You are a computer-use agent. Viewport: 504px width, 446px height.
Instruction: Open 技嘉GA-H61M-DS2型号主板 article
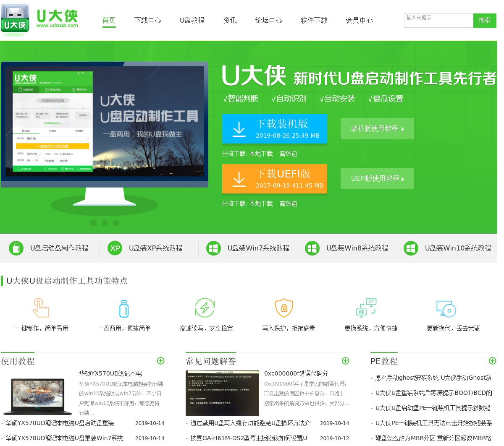tap(249, 438)
